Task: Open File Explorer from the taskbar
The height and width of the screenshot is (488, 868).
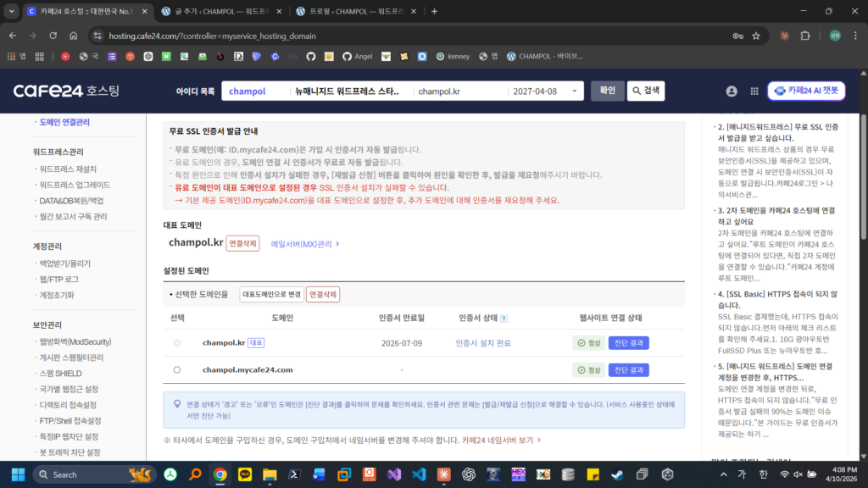Action: coord(270,474)
